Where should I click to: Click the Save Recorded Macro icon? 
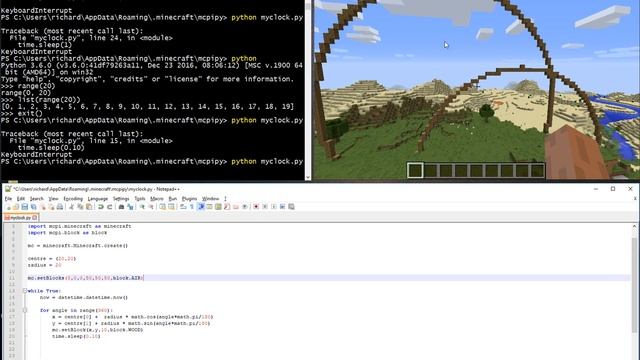click(x=291, y=207)
